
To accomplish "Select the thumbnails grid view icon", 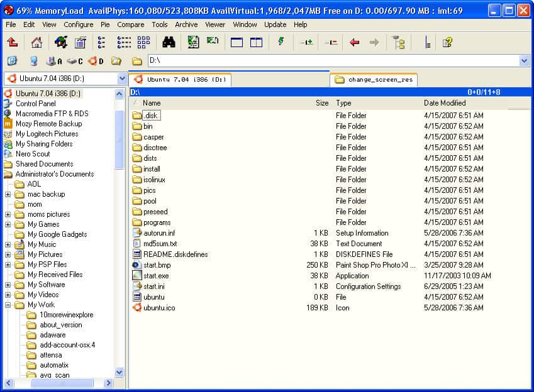I will pyautogui.click(x=143, y=43).
